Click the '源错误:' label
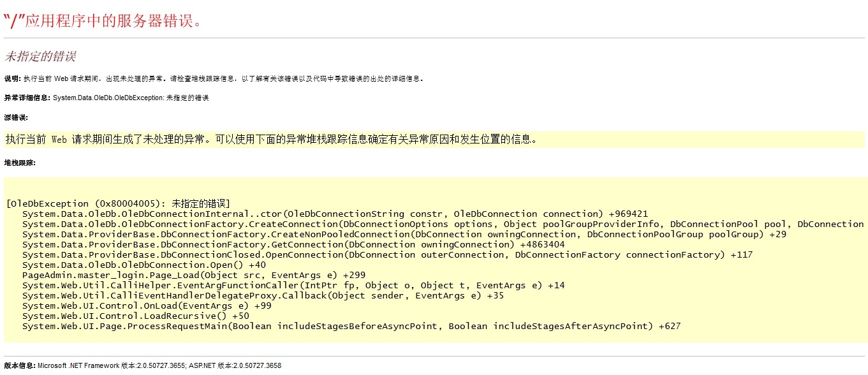Viewport: 868px width, 375px height. coord(16,117)
